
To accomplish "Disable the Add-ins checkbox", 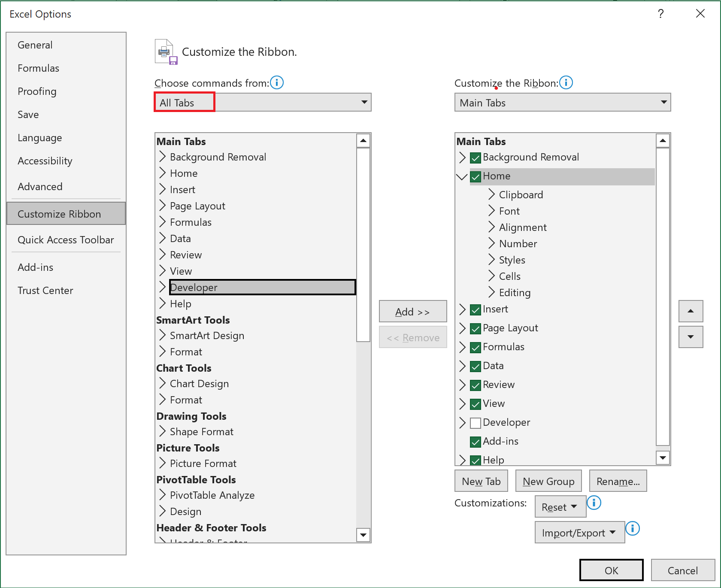I will (x=475, y=442).
